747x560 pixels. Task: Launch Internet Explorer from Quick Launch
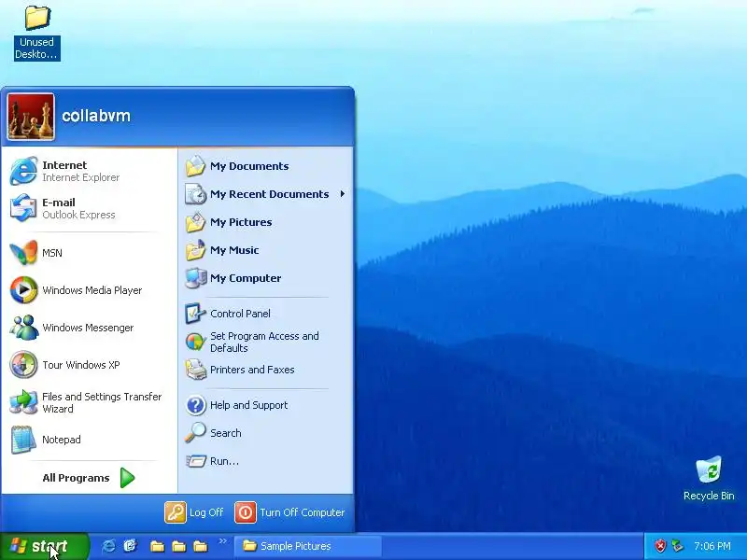pos(108,546)
